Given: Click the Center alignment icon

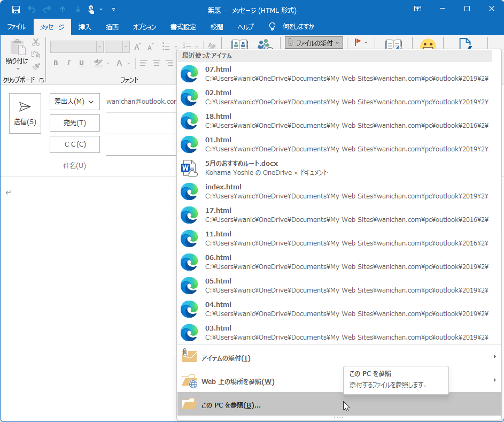Looking at the screenshot, I should click(x=157, y=63).
